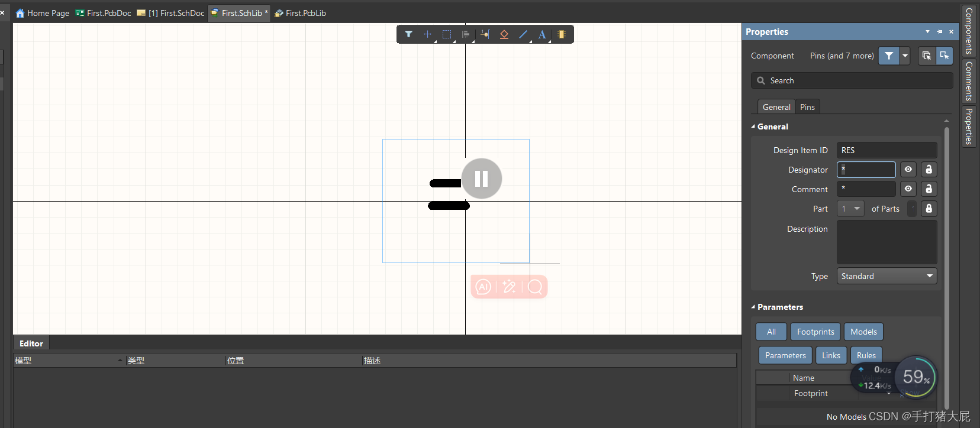Select the IEEE symbol placement tool
The height and width of the screenshot is (428, 980).
tap(504, 34)
